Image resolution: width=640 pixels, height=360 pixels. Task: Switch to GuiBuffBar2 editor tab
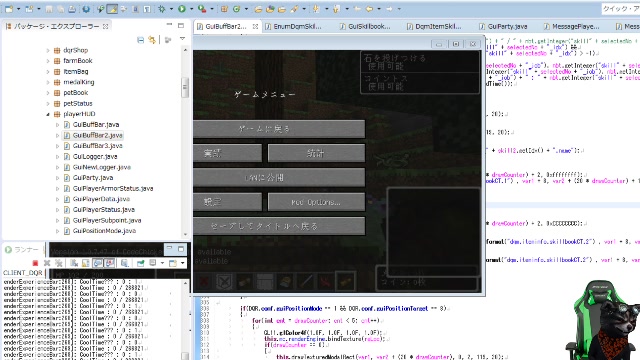point(226,27)
